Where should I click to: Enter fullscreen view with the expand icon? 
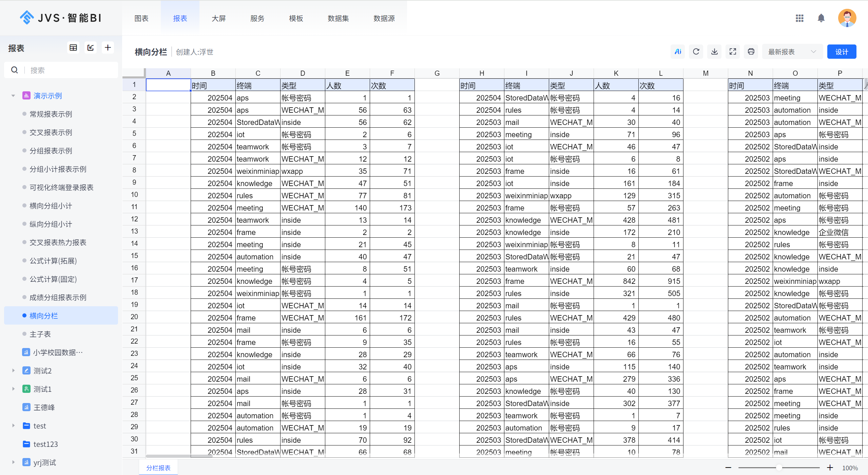coord(733,51)
